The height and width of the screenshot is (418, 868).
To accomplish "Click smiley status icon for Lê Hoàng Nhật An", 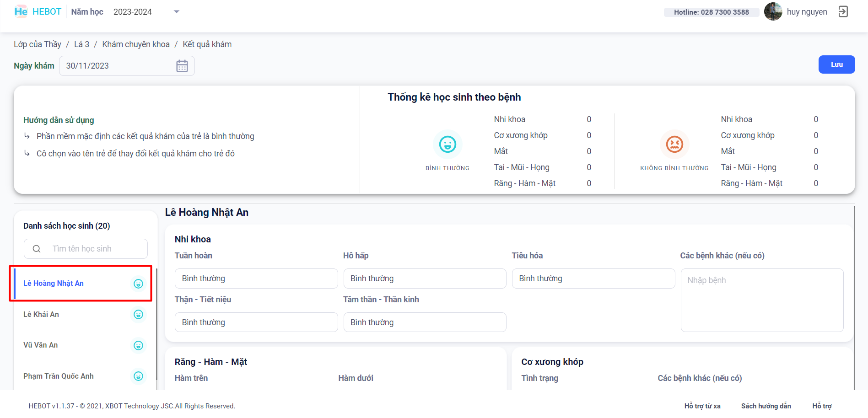I will [x=138, y=284].
